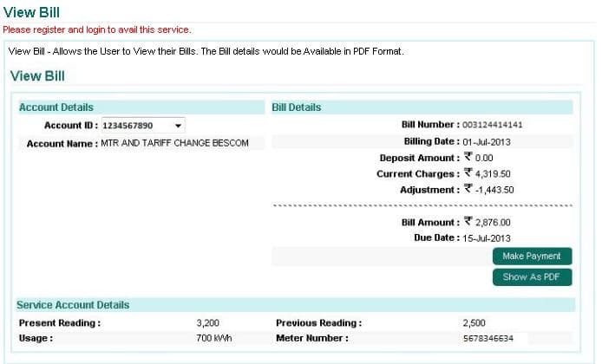Click the usage value 700 kWh
This screenshot has height=364, width=602.
(x=214, y=338)
